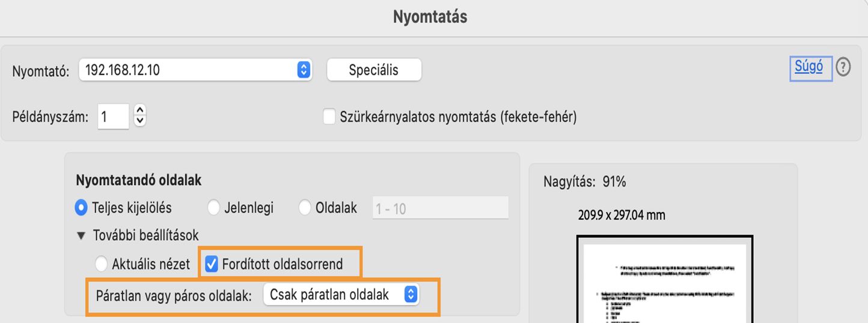Click the Speciális button
Image resolution: width=868 pixels, height=323 pixels.
pyautogui.click(x=374, y=70)
